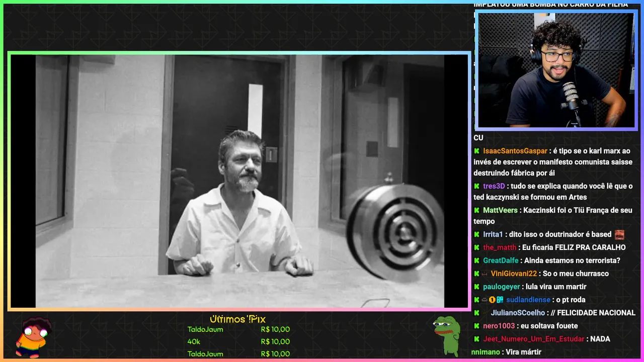Click the 'Últimos Pix' heading
The height and width of the screenshot is (362, 644).
click(237, 319)
